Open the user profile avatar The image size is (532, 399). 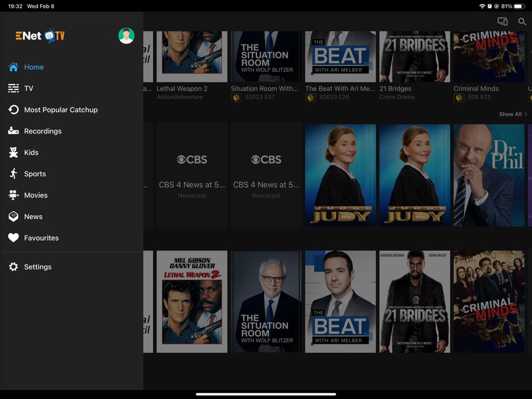click(126, 36)
